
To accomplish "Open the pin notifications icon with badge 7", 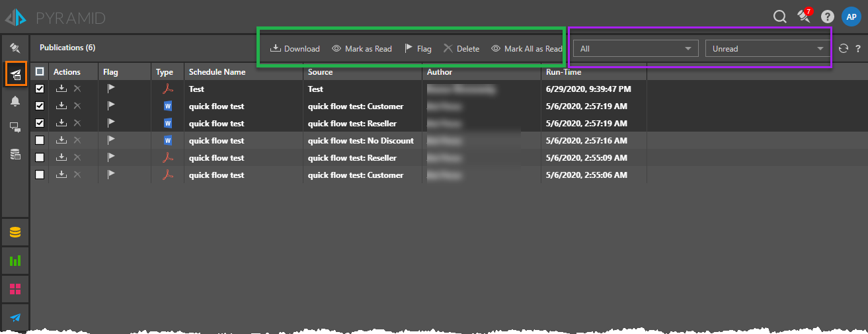I will tap(805, 16).
